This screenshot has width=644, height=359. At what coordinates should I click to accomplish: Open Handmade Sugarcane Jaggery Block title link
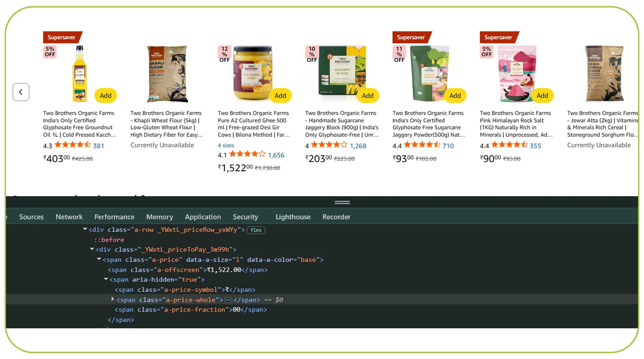tap(342, 124)
